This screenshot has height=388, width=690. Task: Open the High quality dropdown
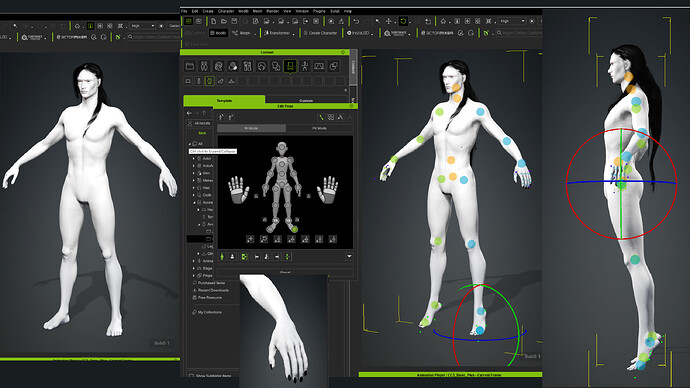(x=512, y=21)
